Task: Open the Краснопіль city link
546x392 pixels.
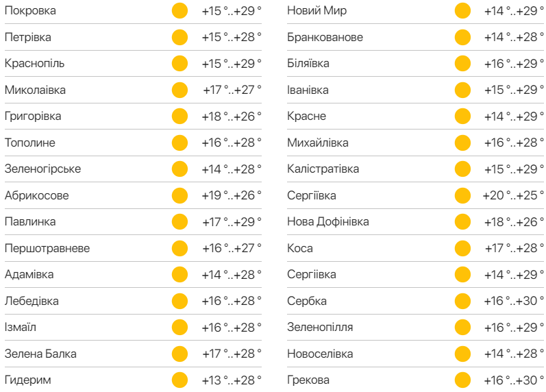Action: tap(34, 64)
